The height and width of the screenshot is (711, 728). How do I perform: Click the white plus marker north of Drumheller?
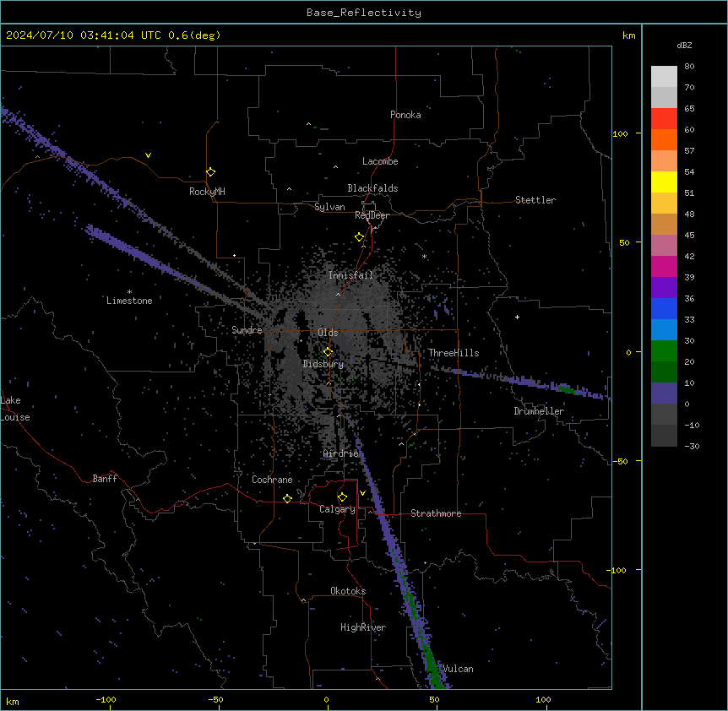517,317
